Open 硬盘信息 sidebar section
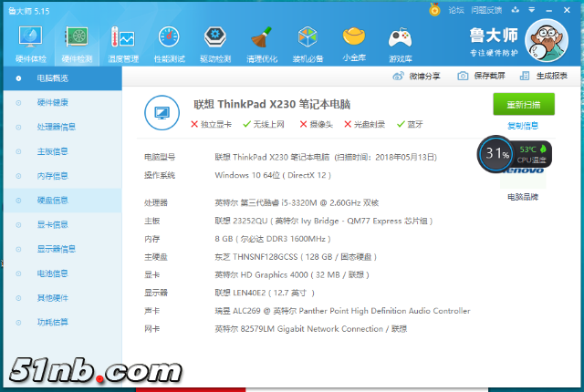584x392 pixels. pos(52,201)
